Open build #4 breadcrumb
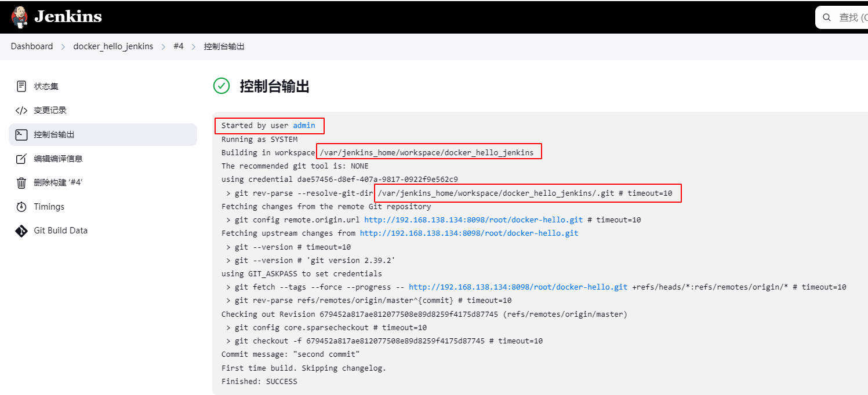This screenshot has height=395, width=868. tap(179, 46)
